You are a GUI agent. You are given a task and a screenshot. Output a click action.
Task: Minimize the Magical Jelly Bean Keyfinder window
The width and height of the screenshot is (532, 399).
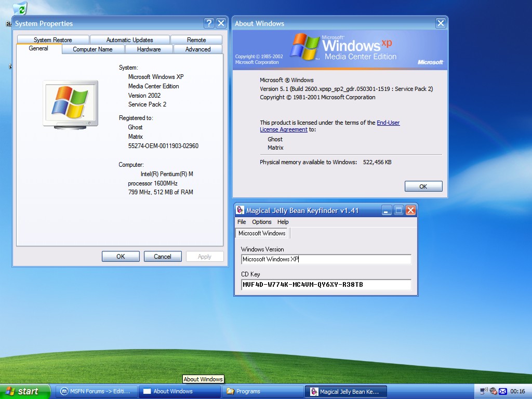(386, 210)
